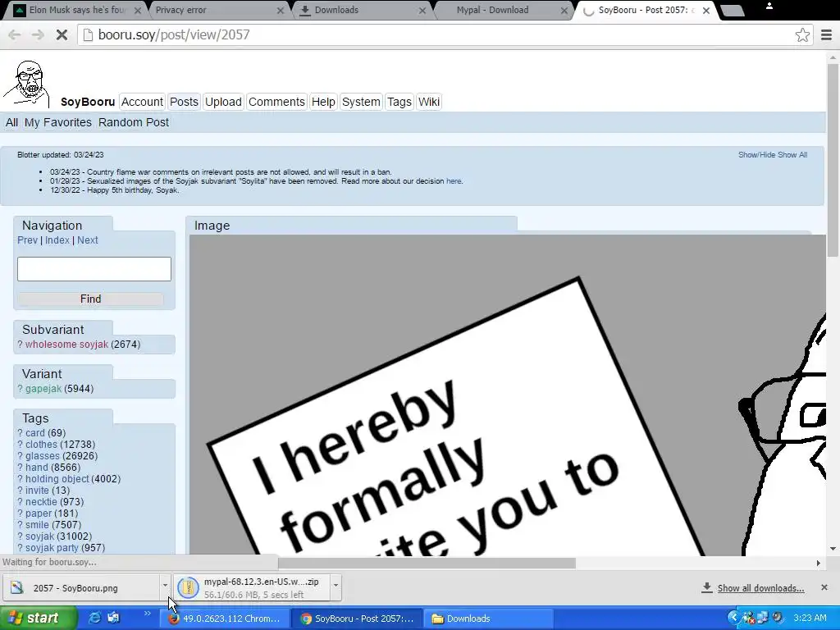840x630 pixels.
Task: Open the Posts menu item
Action: (184, 102)
